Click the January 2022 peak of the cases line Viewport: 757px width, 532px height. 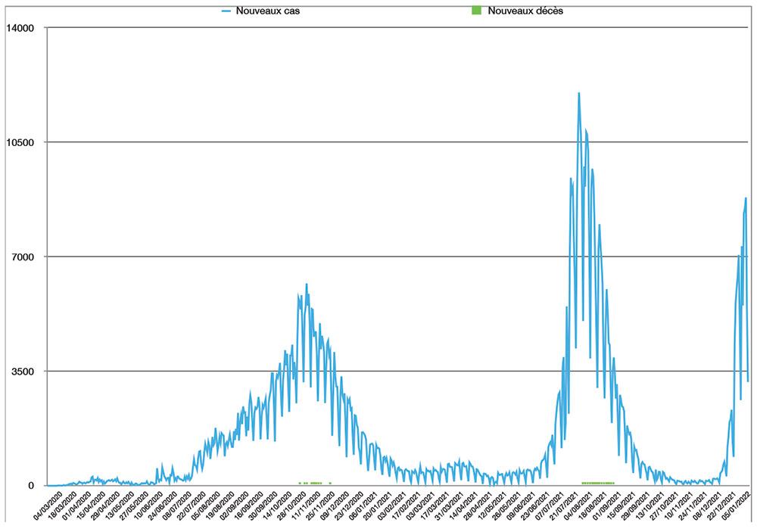(746, 198)
